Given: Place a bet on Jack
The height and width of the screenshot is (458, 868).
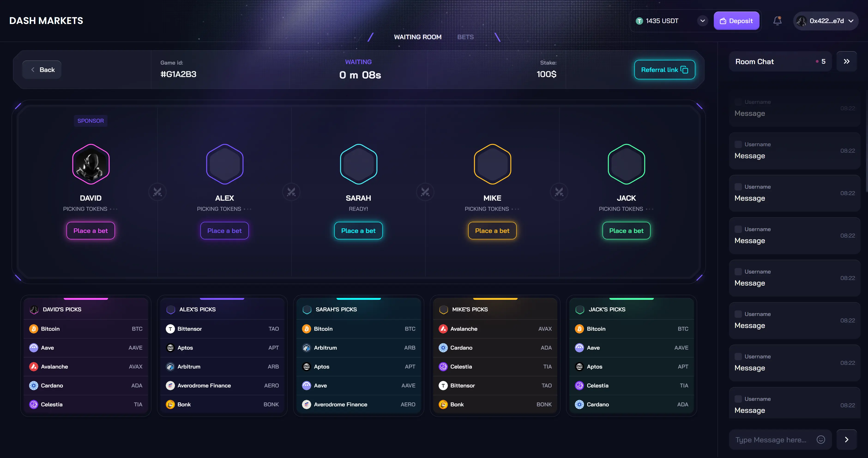Looking at the screenshot, I should (626, 231).
